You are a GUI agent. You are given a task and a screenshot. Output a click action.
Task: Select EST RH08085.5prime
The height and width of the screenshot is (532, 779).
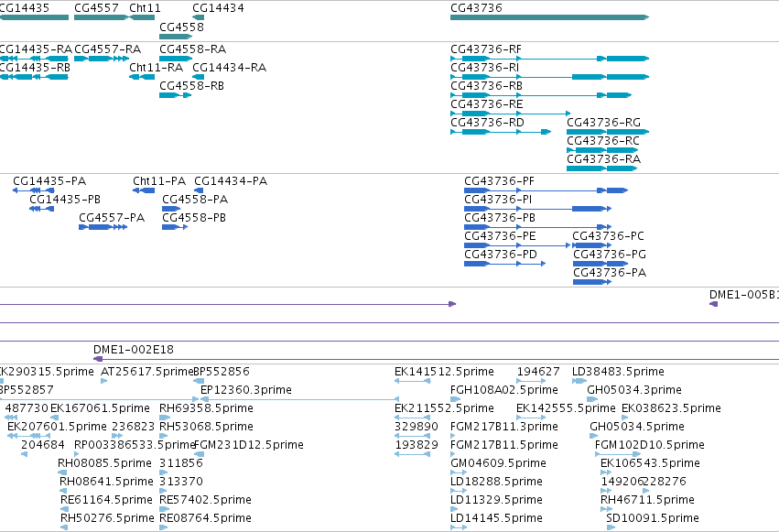(x=62, y=472)
